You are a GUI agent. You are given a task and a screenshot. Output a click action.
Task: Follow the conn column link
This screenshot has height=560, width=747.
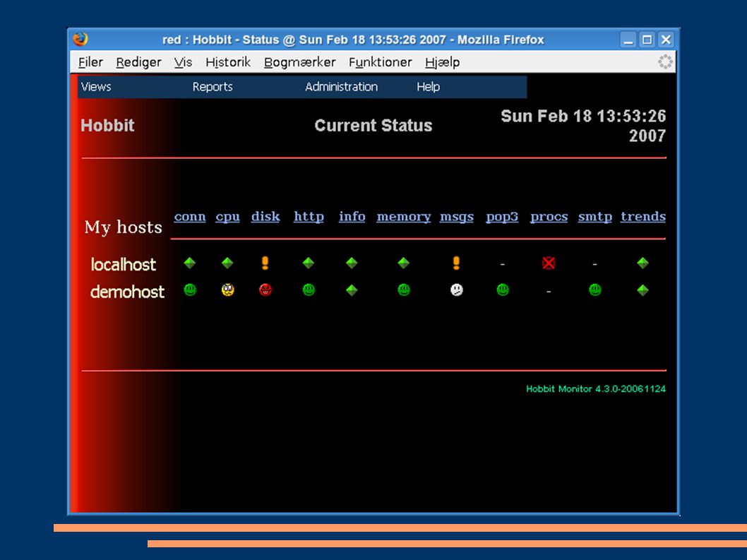pyautogui.click(x=190, y=216)
